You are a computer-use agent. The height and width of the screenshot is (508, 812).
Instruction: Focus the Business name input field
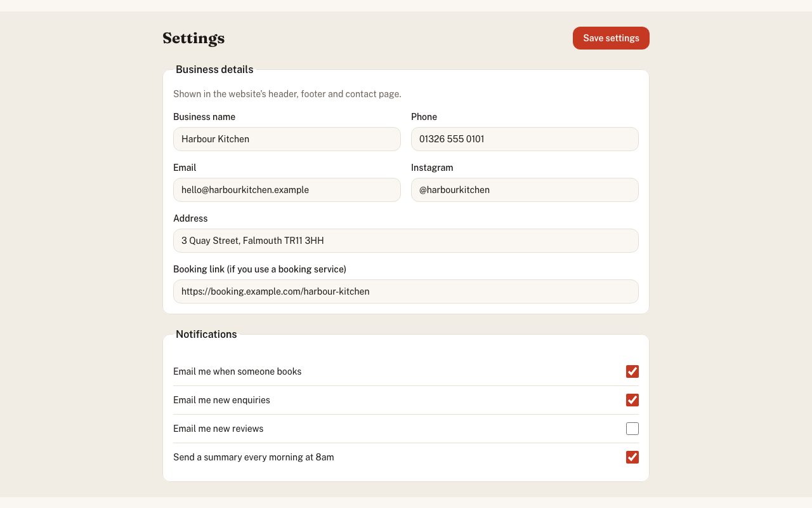pos(287,139)
